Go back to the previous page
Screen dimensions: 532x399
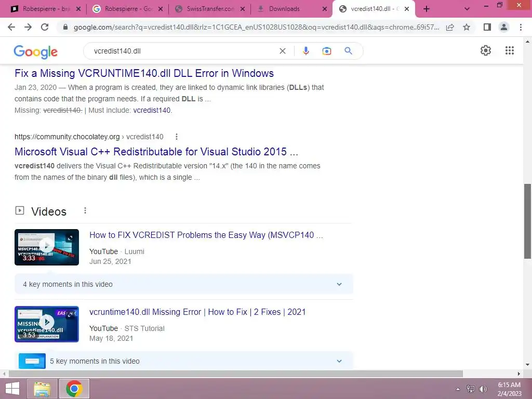coord(11,27)
